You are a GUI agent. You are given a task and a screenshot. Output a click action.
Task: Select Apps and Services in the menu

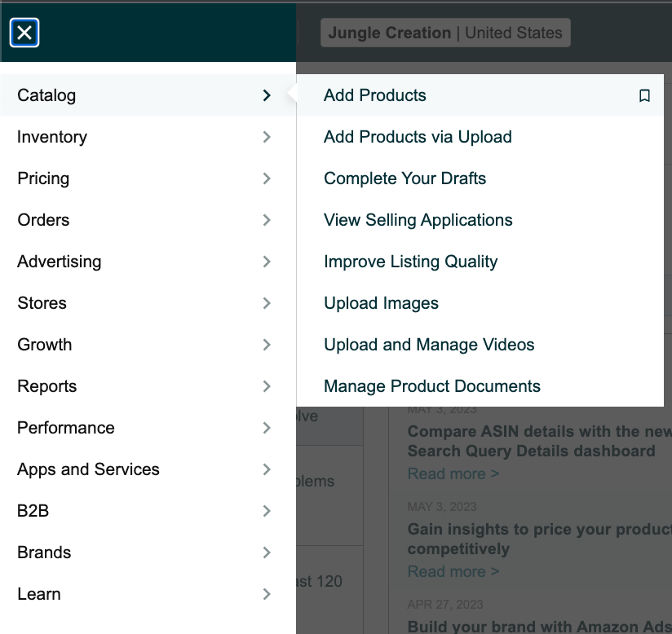tap(148, 469)
